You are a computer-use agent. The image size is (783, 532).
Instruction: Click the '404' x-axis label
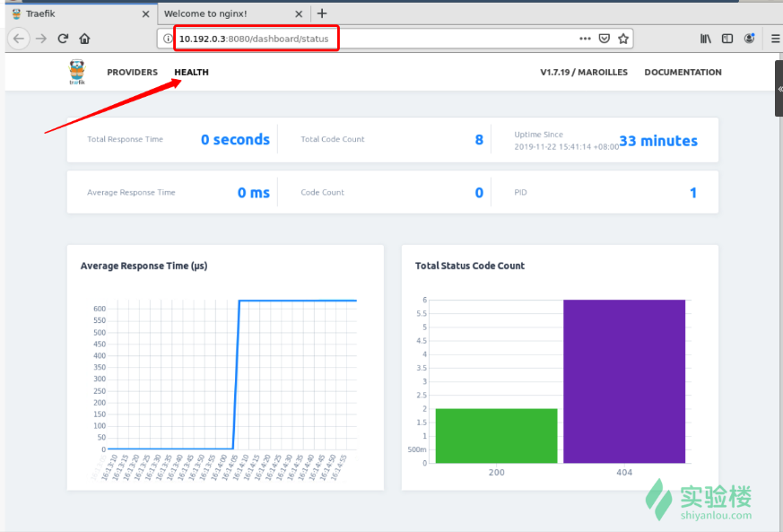[624, 473]
